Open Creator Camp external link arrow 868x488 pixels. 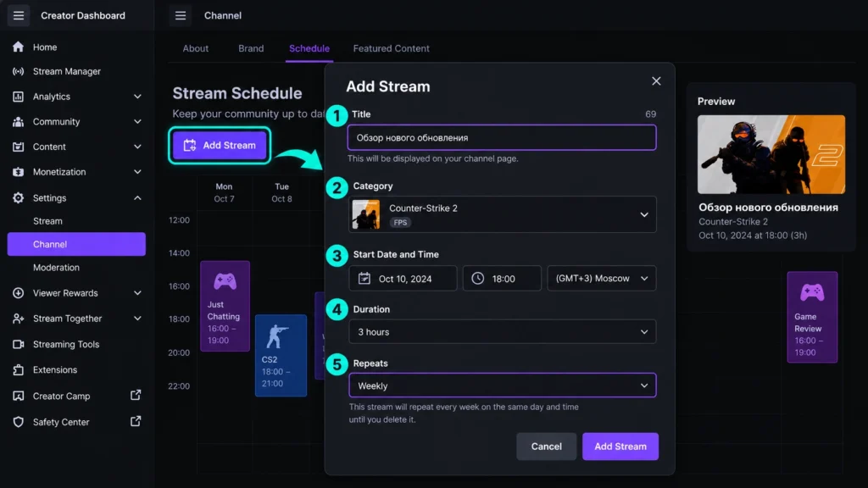[x=136, y=395]
